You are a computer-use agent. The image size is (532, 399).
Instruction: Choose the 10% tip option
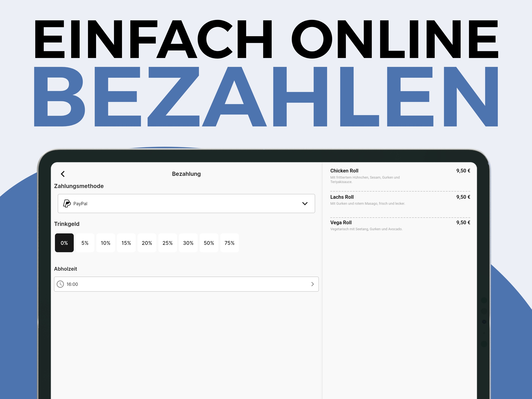click(106, 243)
